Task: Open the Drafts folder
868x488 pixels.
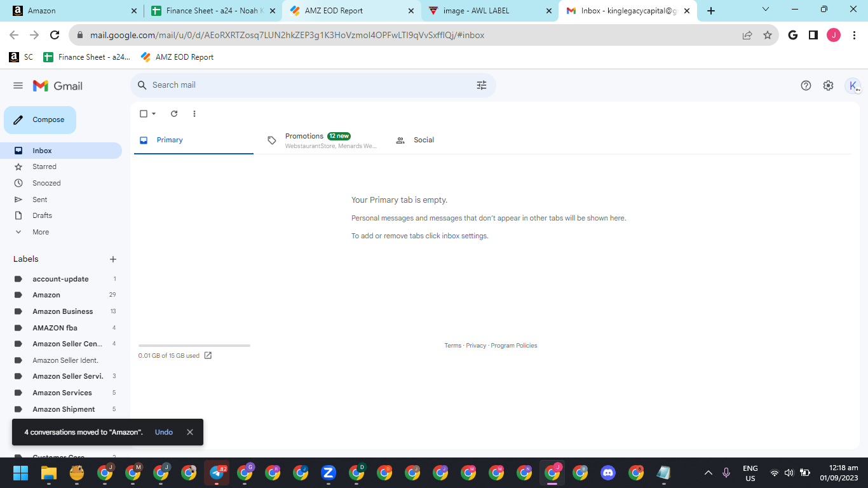Action: pyautogui.click(x=43, y=215)
